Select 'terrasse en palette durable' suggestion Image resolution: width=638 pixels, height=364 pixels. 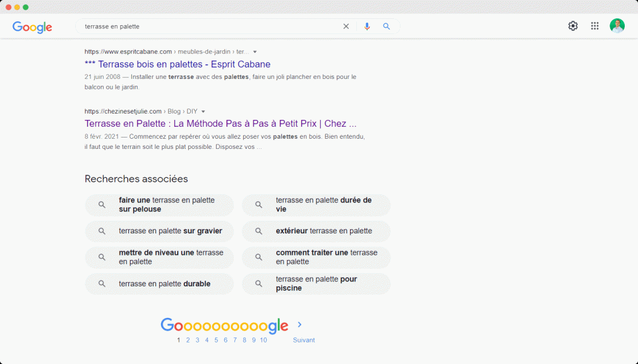click(159, 283)
